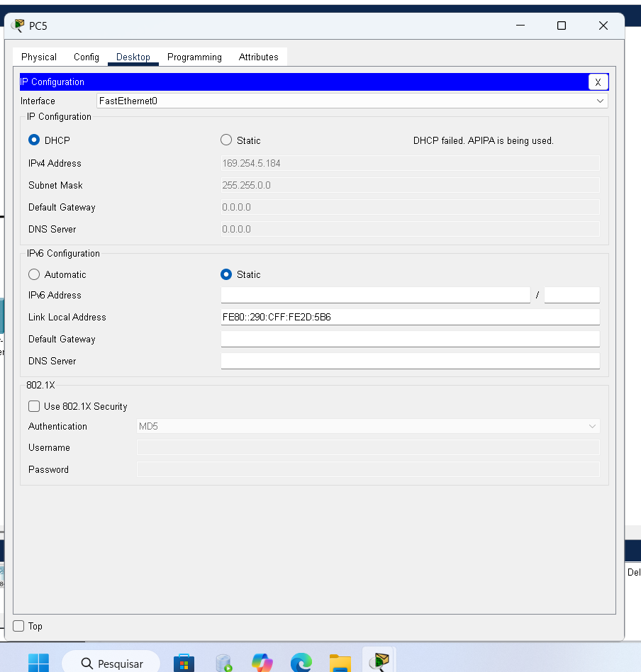The image size is (641, 672).
Task: Choose Static under IPv6 Configuration
Action: click(226, 274)
